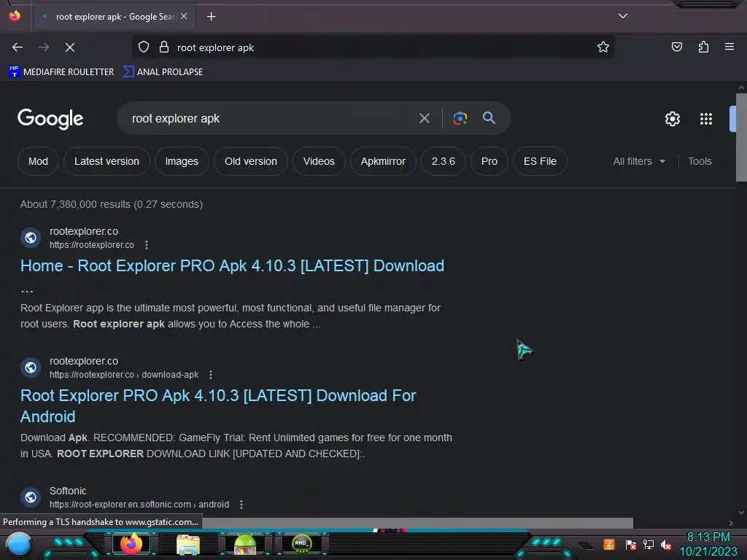Click the Softonic site name
Viewport: 747px width, 560px height.
pyautogui.click(x=68, y=491)
